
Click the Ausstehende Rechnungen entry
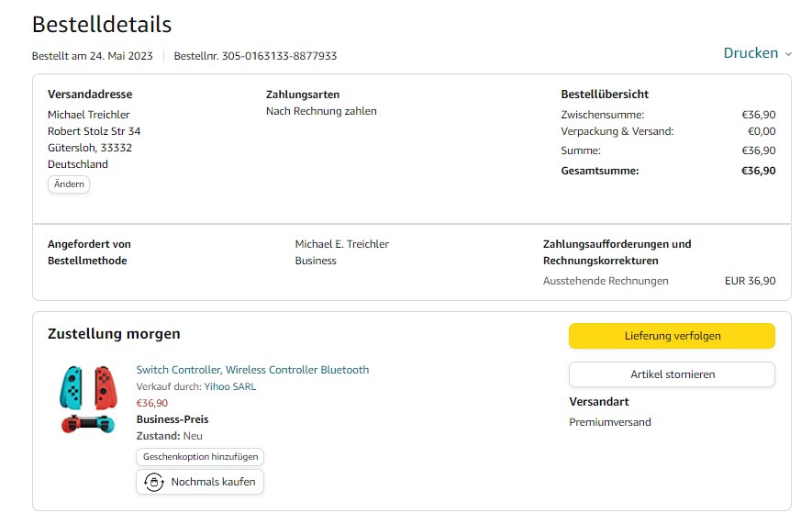(606, 281)
